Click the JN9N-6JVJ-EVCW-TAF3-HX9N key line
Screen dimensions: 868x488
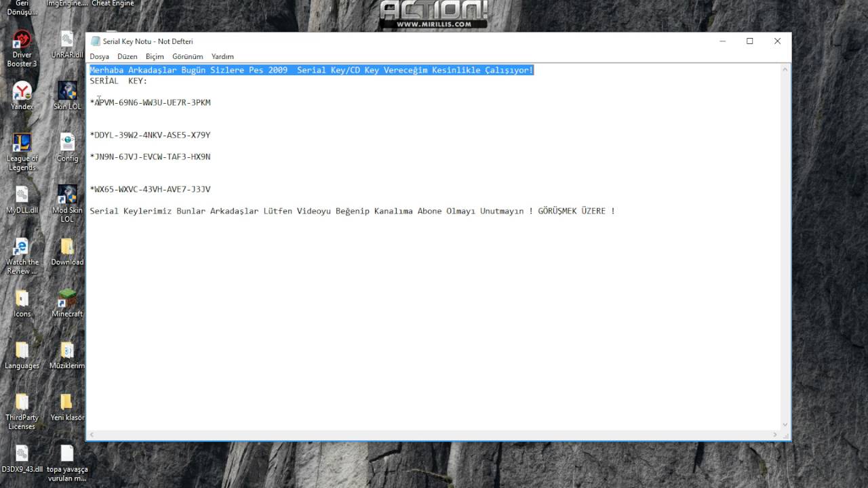(151, 157)
